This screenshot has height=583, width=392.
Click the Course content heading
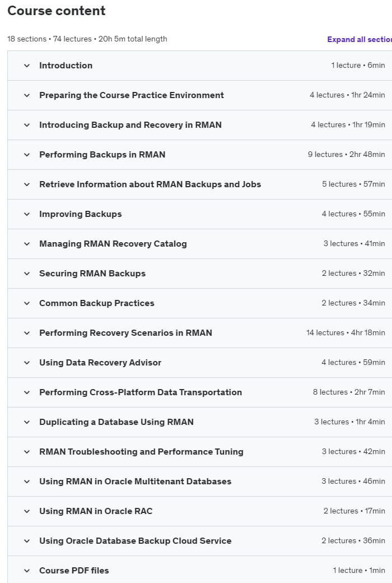pyautogui.click(x=57, y=11)
